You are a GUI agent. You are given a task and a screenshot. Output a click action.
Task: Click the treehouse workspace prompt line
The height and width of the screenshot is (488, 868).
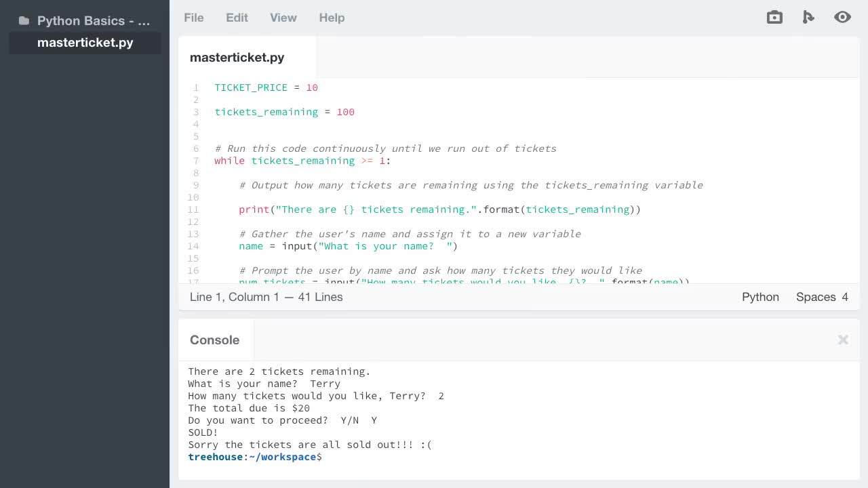pos(254,457)
